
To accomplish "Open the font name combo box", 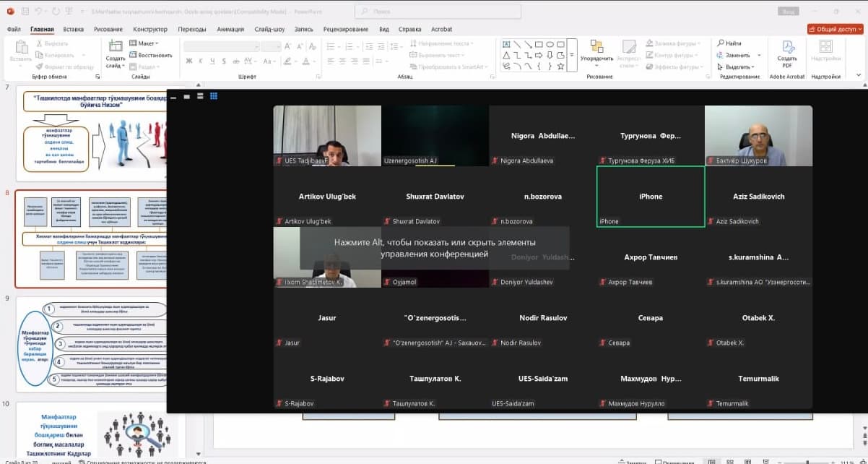I will pyautogui.click(x=221, y=46).
